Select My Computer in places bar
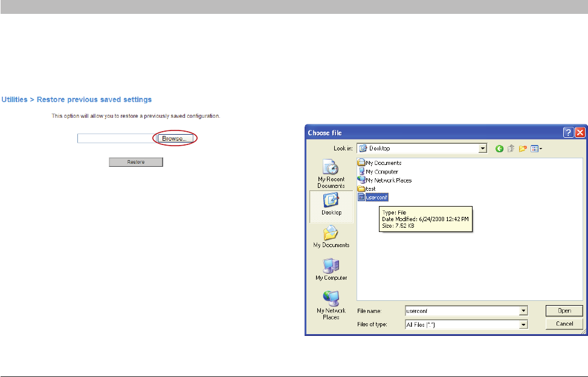Image resolution: width=588 pixels, height=377 pixels. [x=331, y=269]
